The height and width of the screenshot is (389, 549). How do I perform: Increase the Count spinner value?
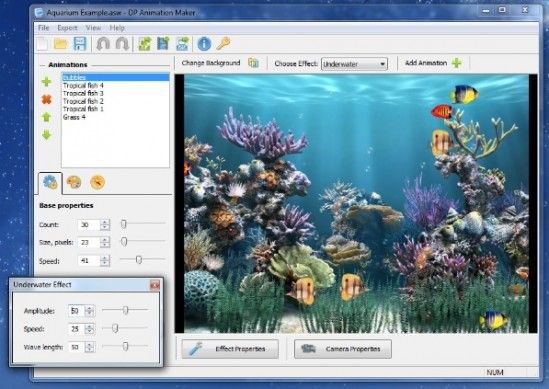[x=105, y=222]
